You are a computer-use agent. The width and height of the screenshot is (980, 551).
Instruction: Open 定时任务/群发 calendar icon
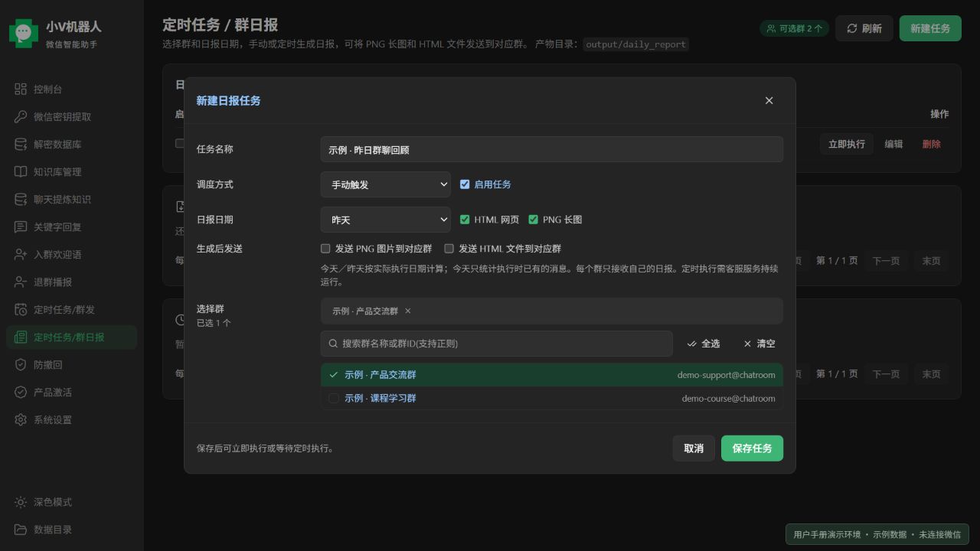pos(21,310)
